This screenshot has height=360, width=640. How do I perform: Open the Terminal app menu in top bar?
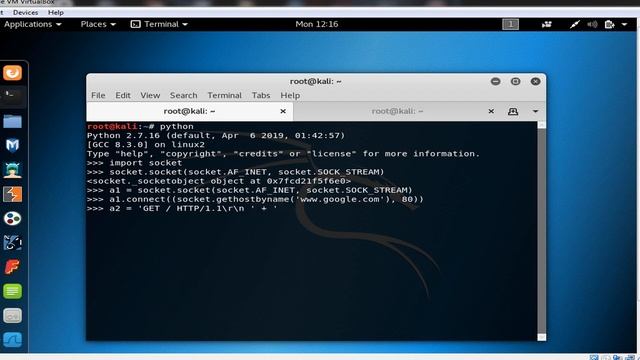coord(159,24)
